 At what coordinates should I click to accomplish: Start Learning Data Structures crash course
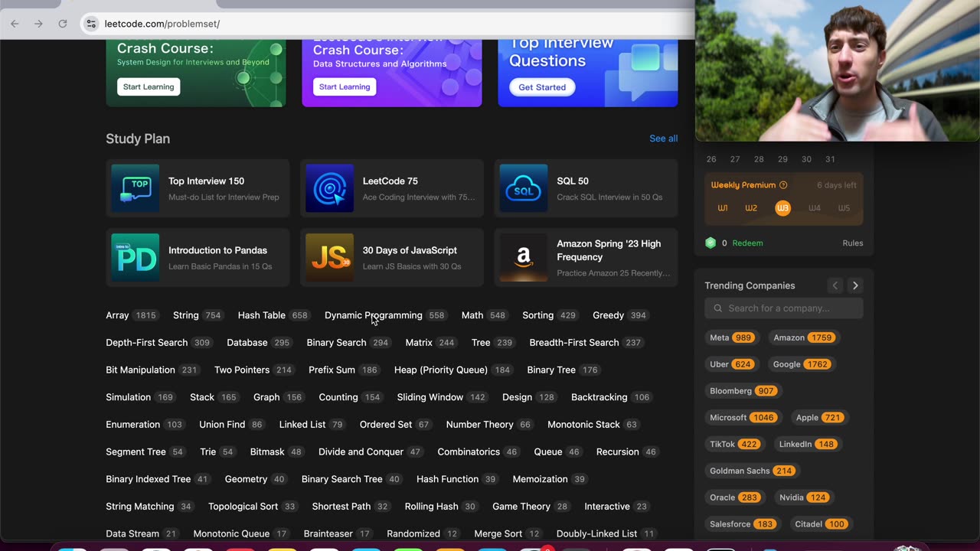coord(345,86)
